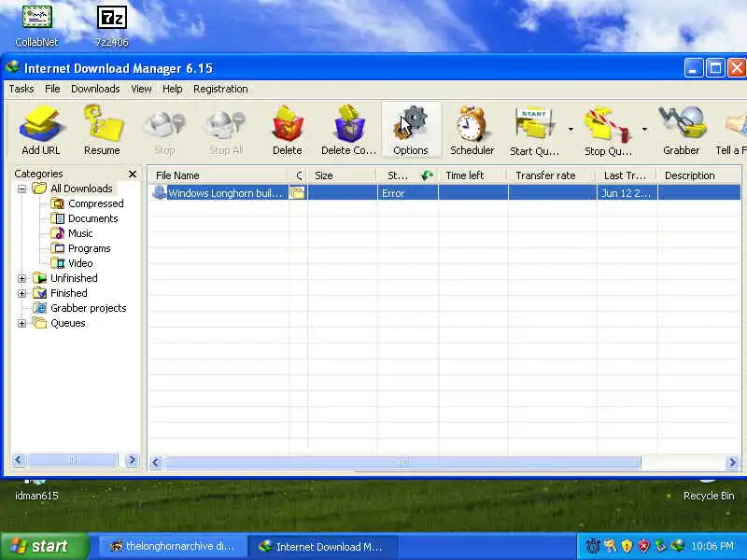Click the 10:06 PM taskbar clock
This screenshot has width=747, height=560.
712,546
